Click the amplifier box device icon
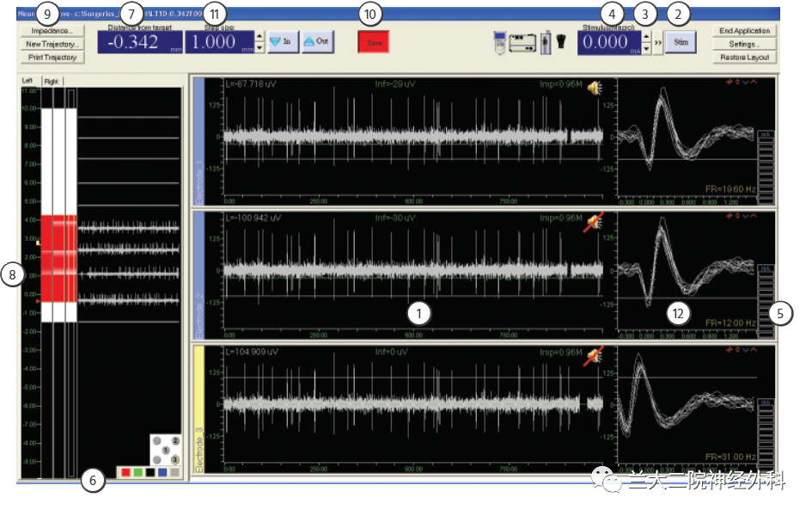 tap(522, 43)
